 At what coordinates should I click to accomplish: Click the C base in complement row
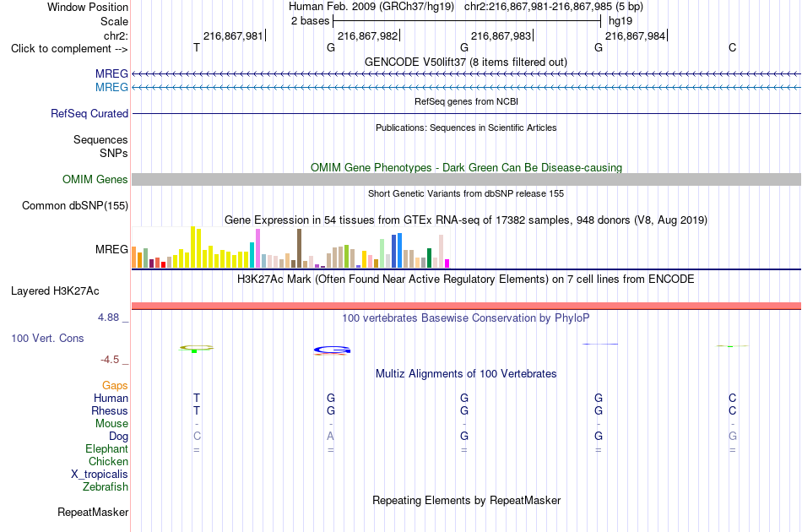click(x=733, y=48)
